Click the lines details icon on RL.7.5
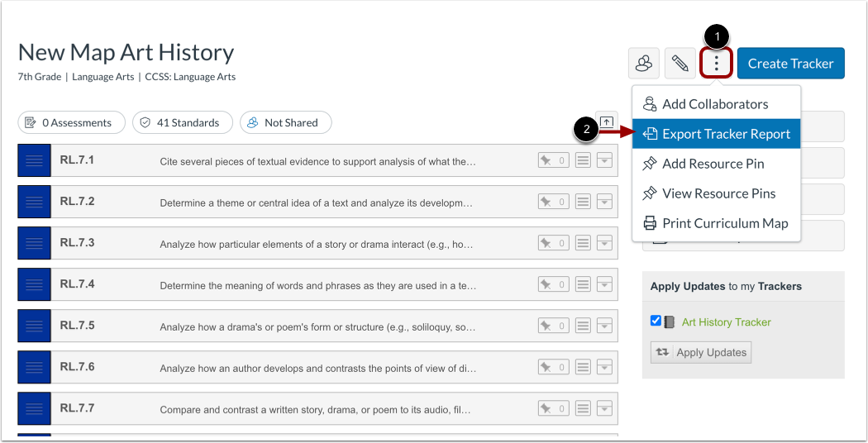Viewport: 868px width, 443px height. (x=583, y=326)
